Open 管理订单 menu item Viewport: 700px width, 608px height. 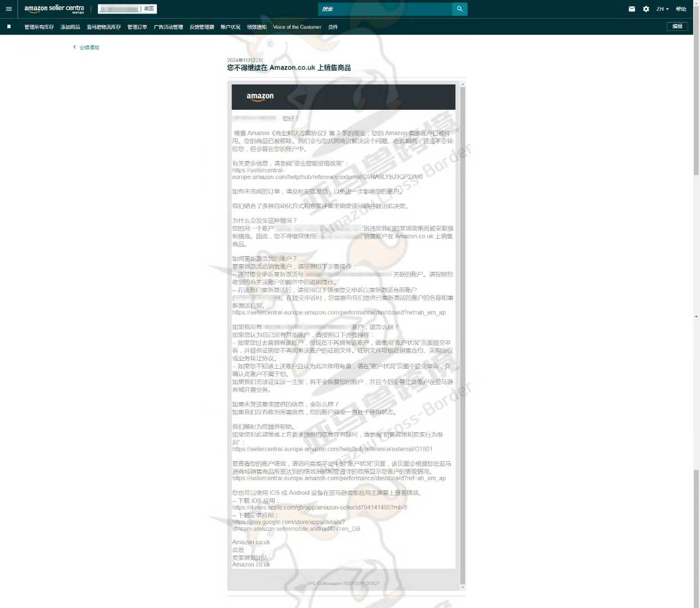(137, 27)
